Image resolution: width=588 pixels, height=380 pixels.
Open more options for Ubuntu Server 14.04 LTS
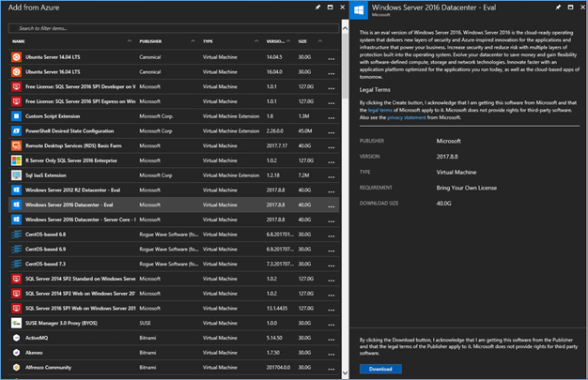pos(332,58)
